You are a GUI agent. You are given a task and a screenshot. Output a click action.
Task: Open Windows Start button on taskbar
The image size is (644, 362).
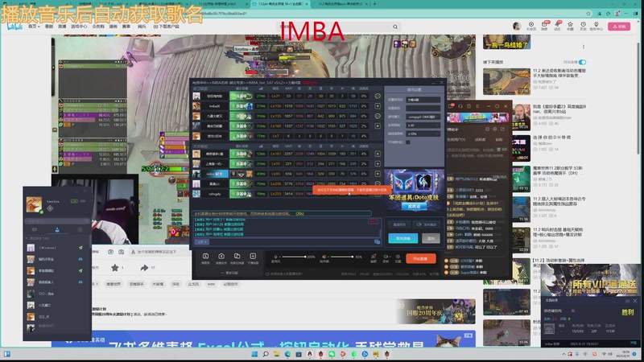254,354
